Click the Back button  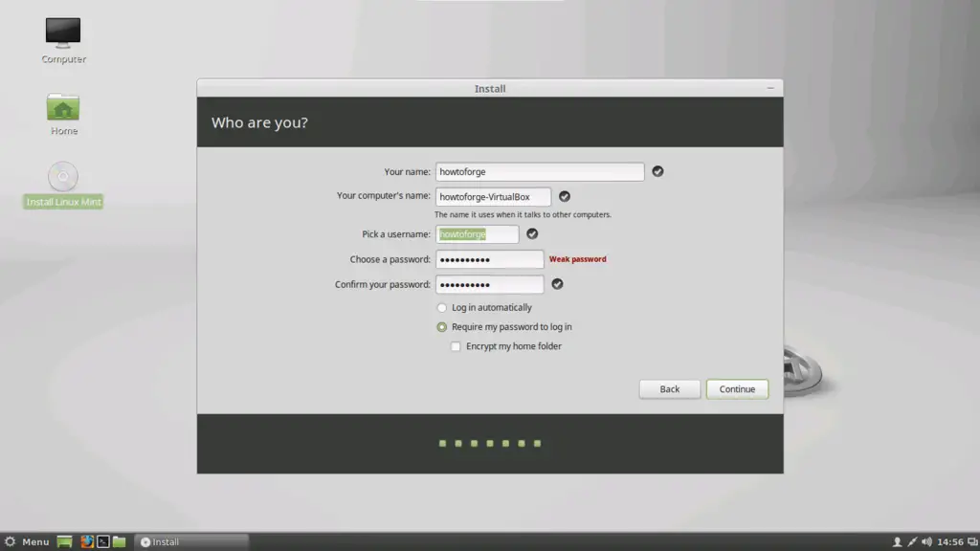click(669, 389)
